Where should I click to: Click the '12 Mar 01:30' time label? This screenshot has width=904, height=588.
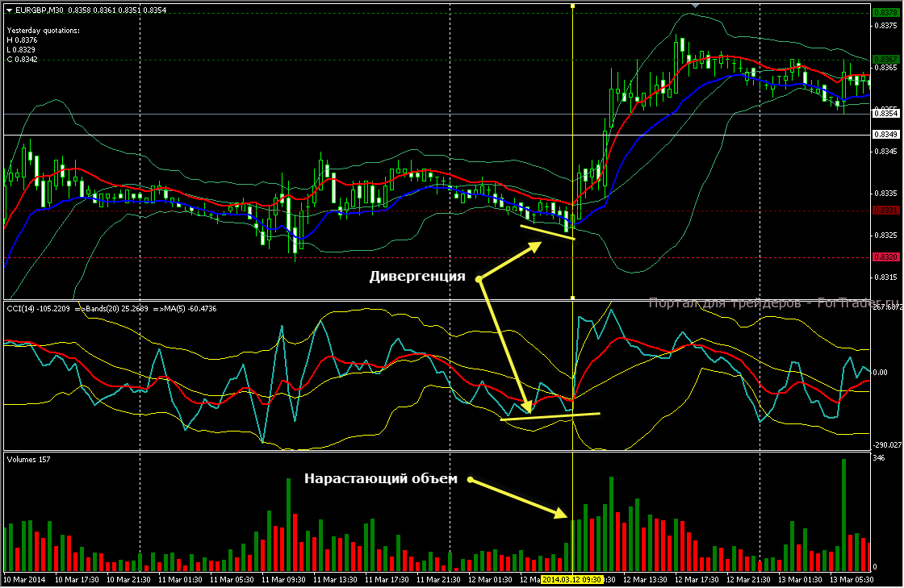(490, 580)
